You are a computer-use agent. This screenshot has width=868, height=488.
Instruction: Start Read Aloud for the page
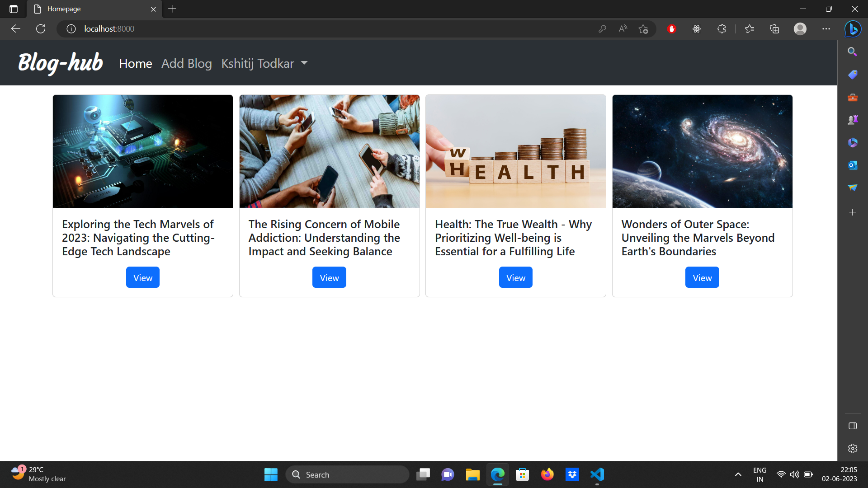coord(623,28)
